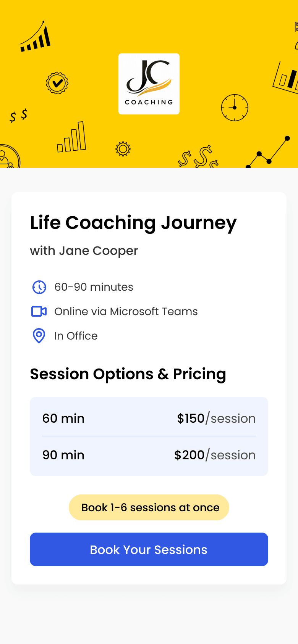Click the Book 1-6 sessions at once badge
The width and height of the screenshot is (298, 644).
coord(149,507)
